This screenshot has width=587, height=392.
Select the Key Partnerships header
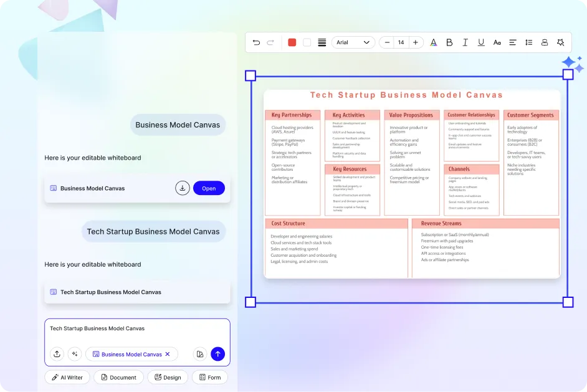tap(292, 115)
